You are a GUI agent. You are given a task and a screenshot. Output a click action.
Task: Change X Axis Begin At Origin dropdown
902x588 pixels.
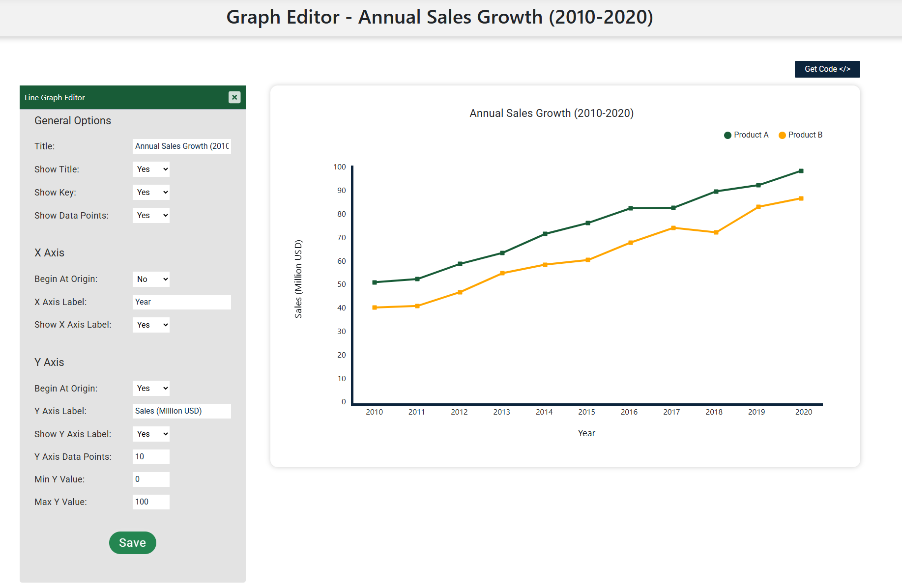pyautogui.click(x=151, y=280)
